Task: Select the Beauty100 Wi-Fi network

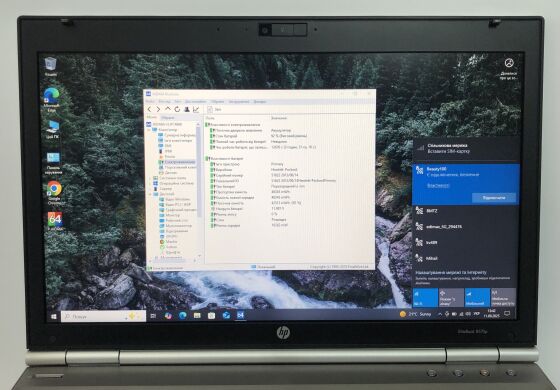Action: 465,184
